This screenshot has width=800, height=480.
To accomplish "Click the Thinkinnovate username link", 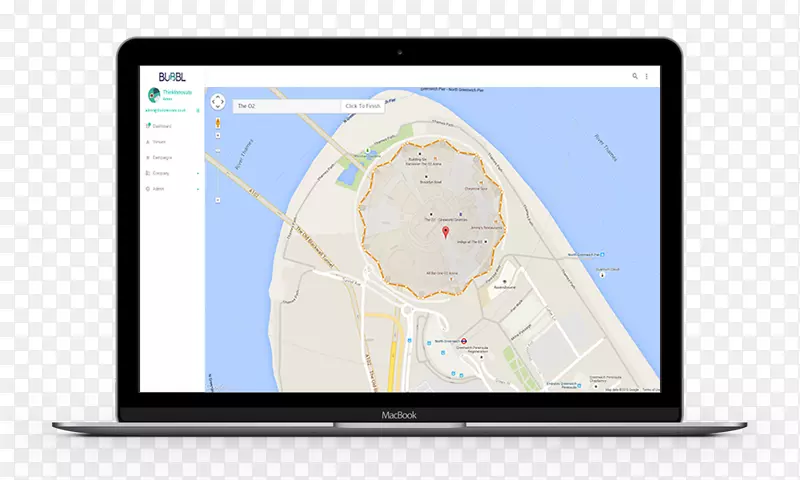I will click(x=177, y=92).
